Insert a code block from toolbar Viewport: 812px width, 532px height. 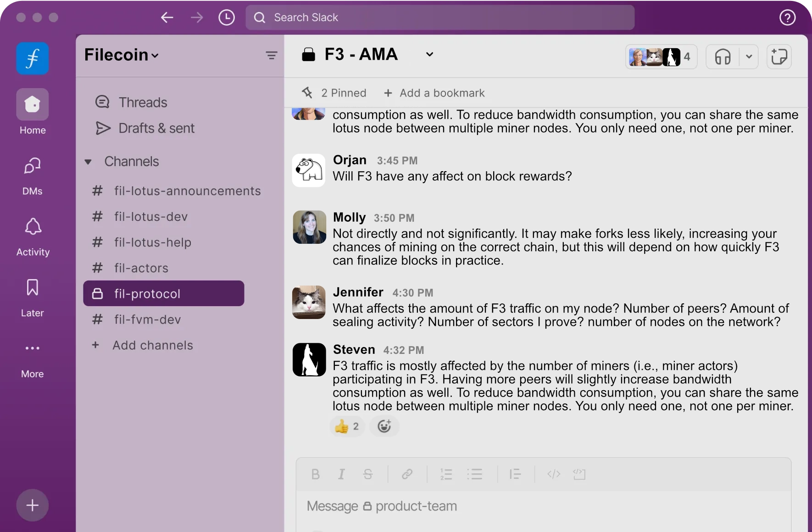coord(579,474)
